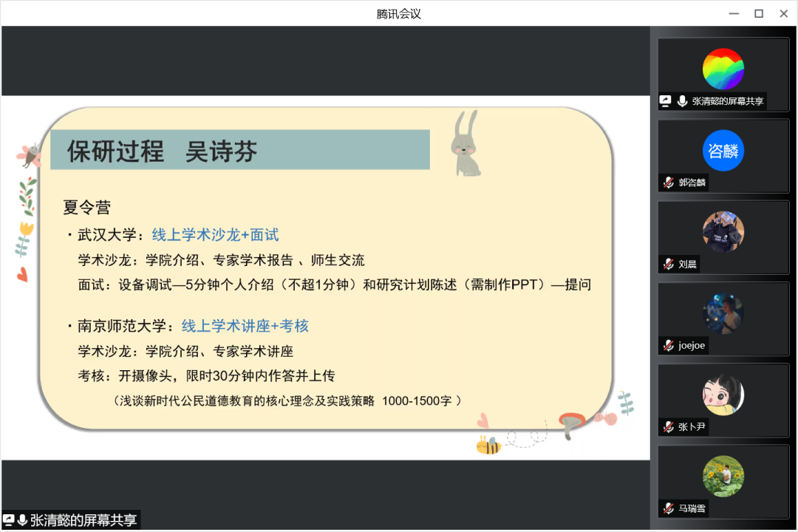Open 刘晨's participant avatar
798x532 pixels.
point(723,231)
